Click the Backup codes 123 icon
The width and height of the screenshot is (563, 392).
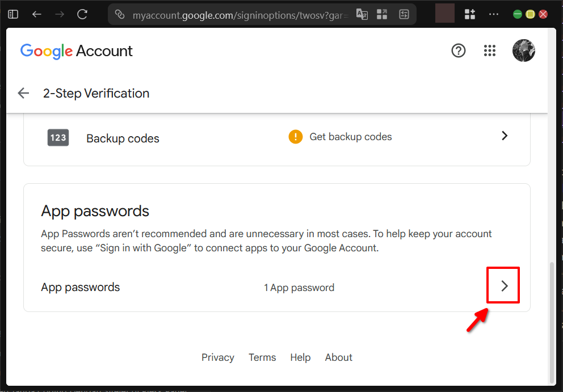click(57, 137)
